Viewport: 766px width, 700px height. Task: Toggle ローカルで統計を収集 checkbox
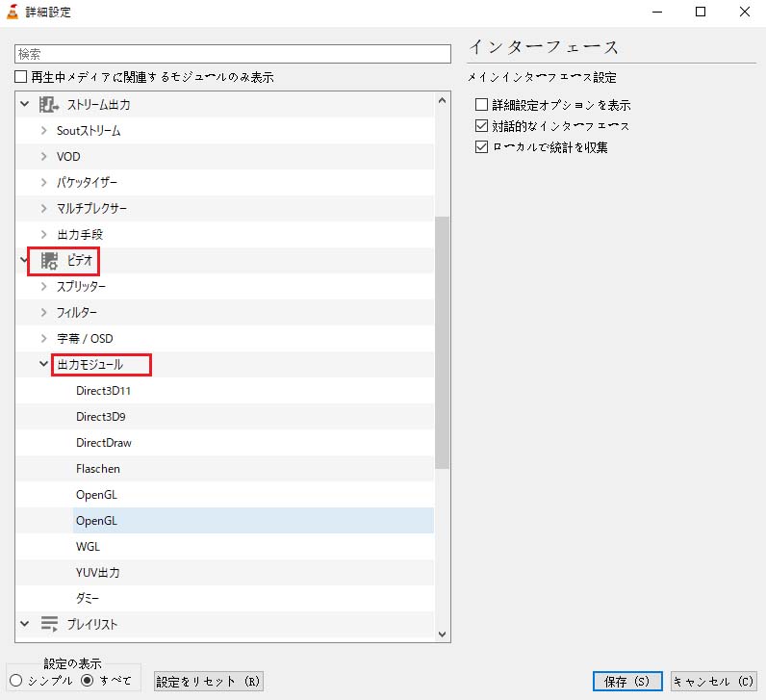tap(482, 147)
